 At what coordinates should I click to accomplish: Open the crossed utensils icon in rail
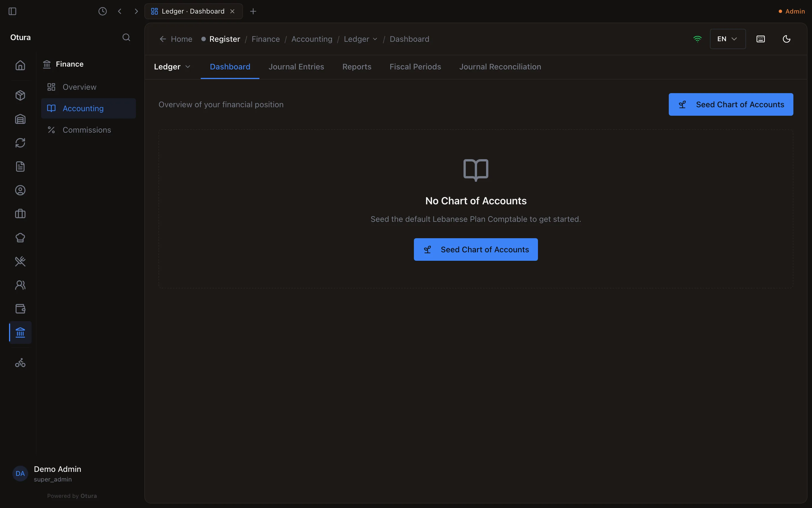pyautogui.click(x=20, y=261)
